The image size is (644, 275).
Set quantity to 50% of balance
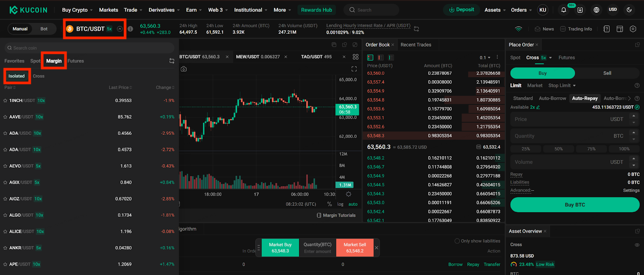559,149
